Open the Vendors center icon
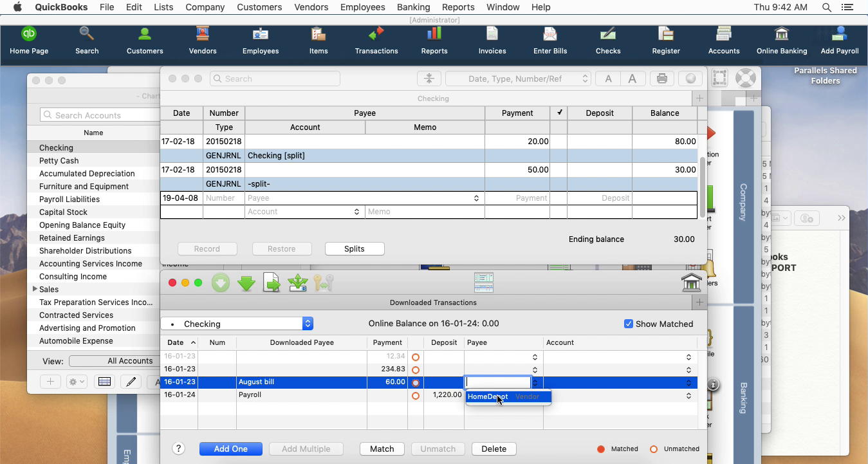 [x=203, y=41]
